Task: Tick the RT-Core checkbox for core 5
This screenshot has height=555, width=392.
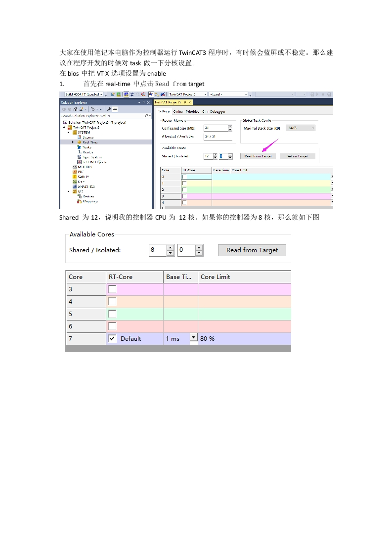Action: (112, 314)
